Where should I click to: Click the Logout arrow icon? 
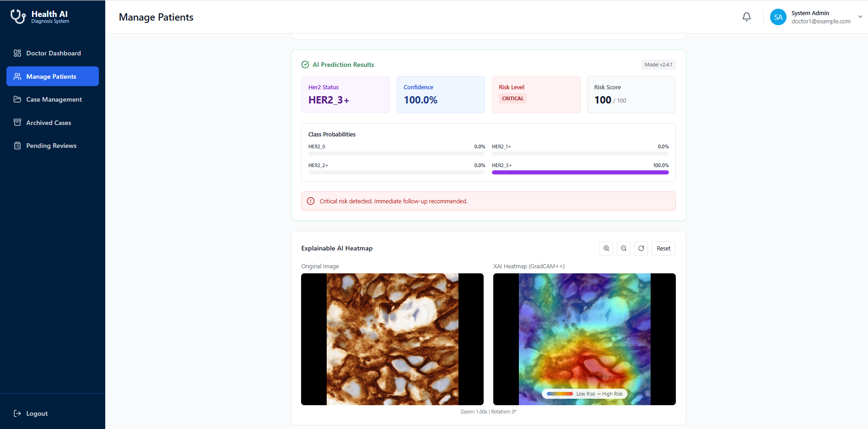[x=17, y=413]
